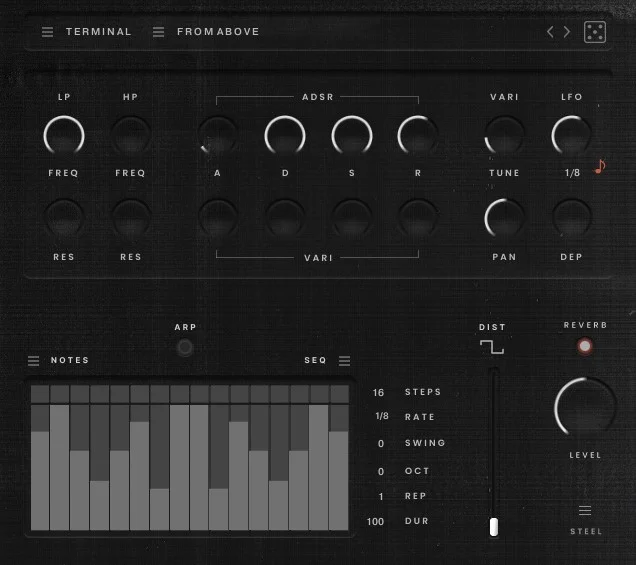Toggle the last step cell in top row

click(339, 394)
